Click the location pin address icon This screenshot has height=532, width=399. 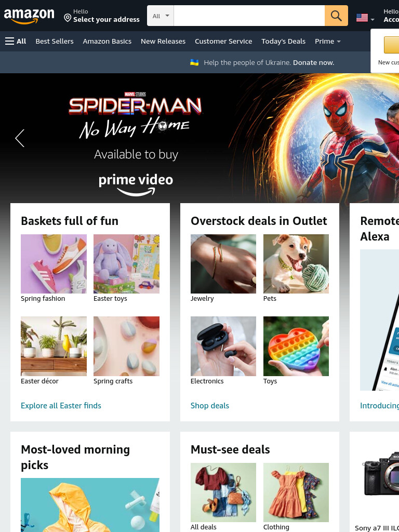coord(68,18)
